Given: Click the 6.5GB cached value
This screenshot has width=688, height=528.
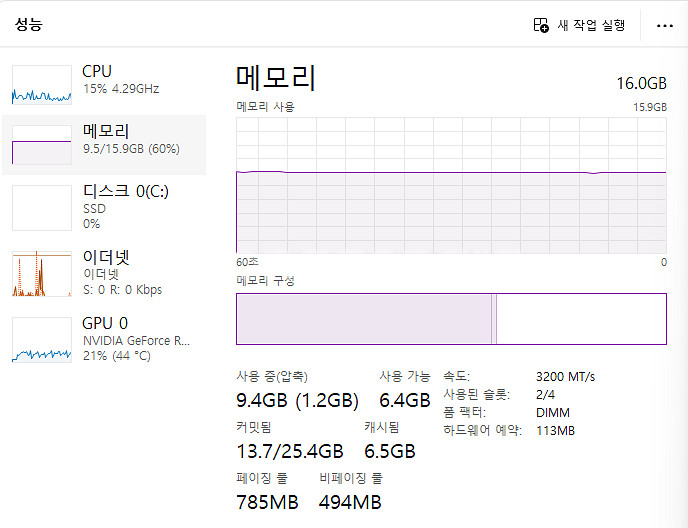Looking at the screenshot, I should [390, 451].
